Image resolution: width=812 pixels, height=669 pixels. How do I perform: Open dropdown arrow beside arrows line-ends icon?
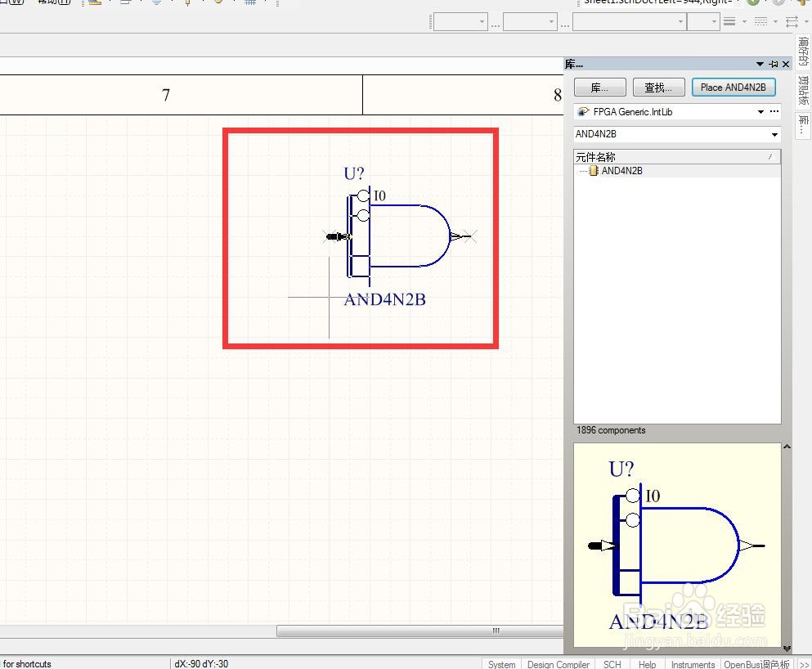tap(807, 22)
